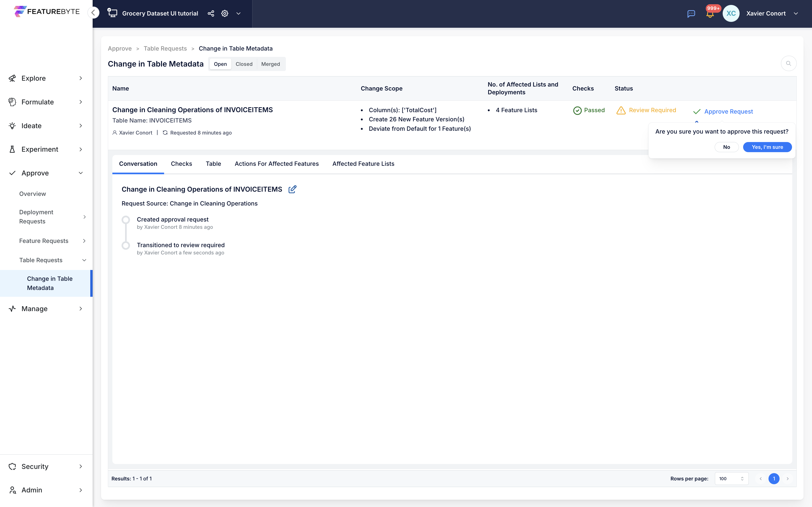
Task: Click the Security shield icon
Action: [12, 466]
